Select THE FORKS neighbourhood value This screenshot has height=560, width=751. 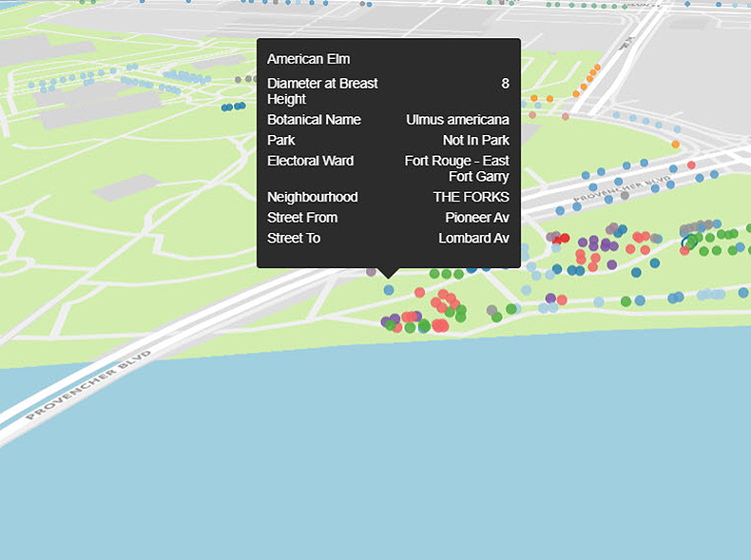tap(471, 197)
